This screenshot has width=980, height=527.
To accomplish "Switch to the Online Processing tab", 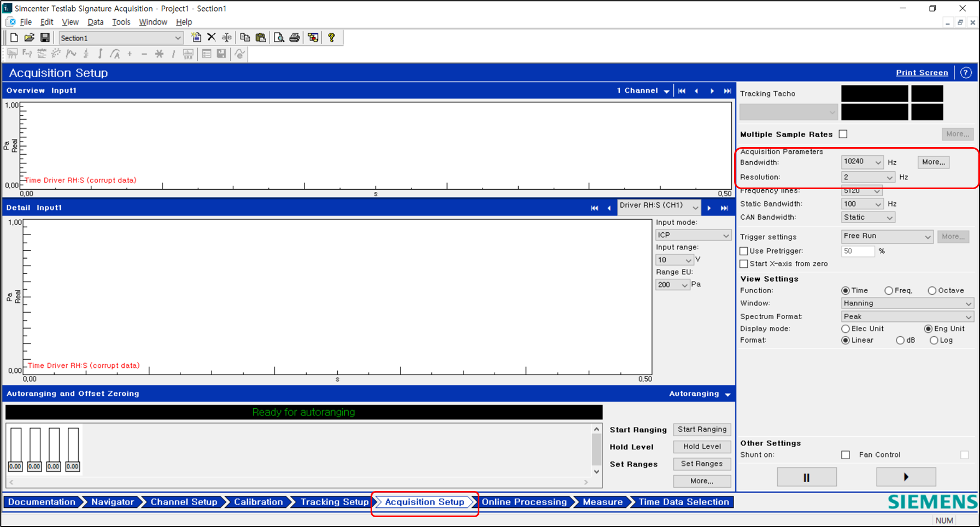I will coord(524,502).
